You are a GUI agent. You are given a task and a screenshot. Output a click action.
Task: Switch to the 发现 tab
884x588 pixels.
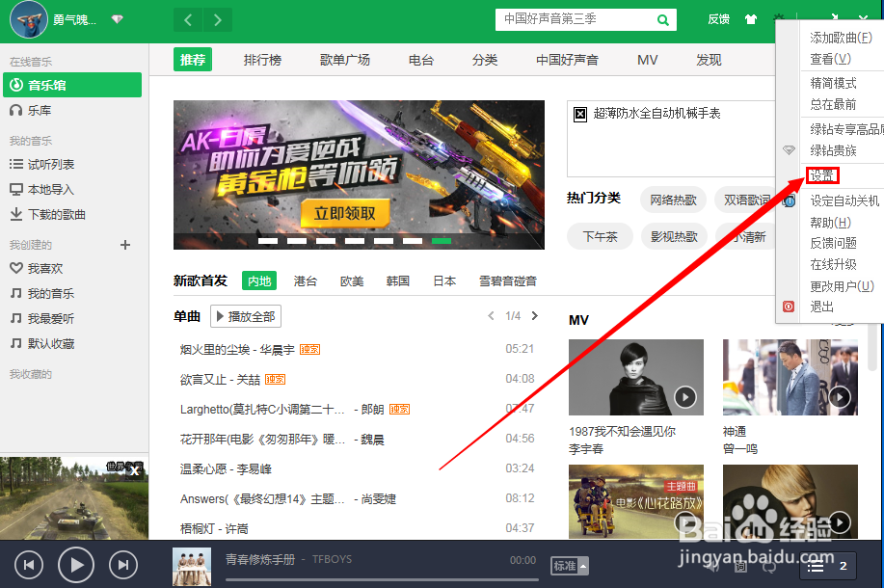tap(709, 60)
